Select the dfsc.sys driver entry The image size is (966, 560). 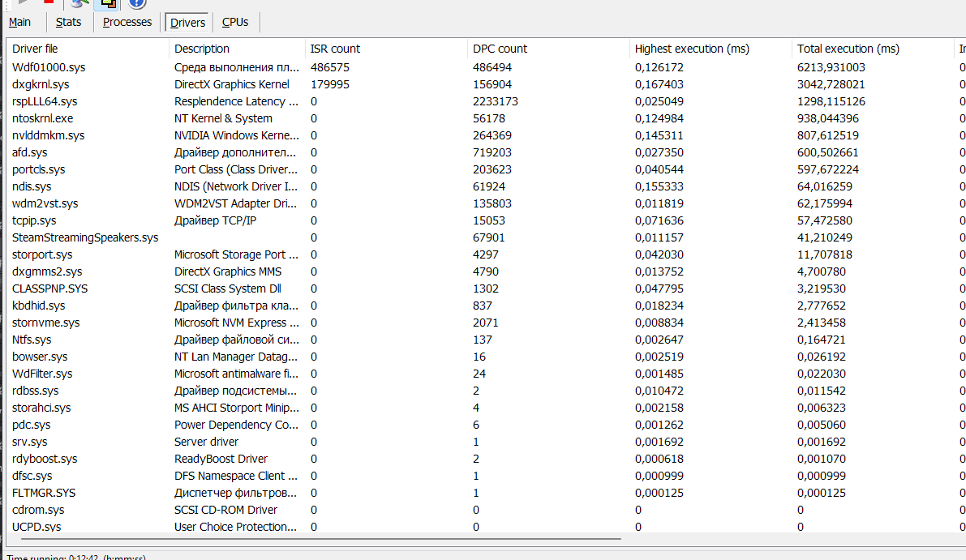pos(32,476)
